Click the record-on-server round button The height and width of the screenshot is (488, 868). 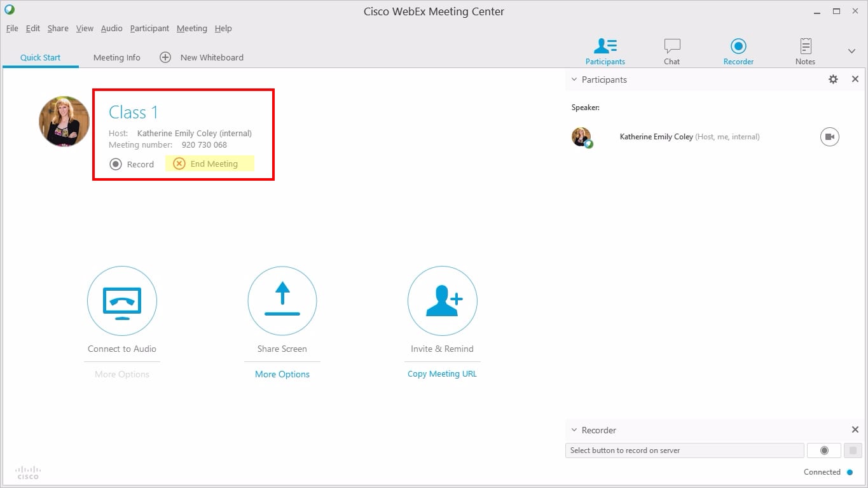(823, 450)
